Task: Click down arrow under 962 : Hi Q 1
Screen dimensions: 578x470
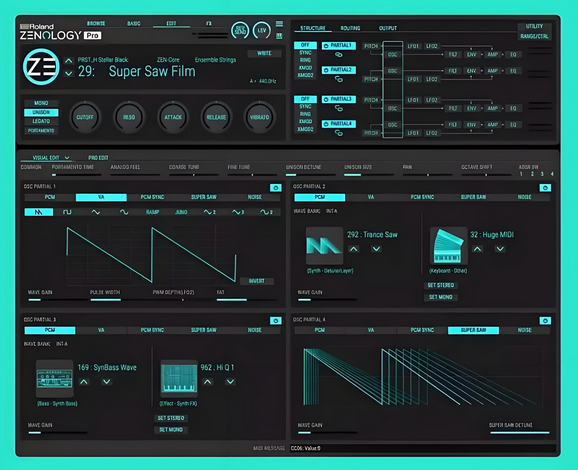Action: [x=230, y=382]
